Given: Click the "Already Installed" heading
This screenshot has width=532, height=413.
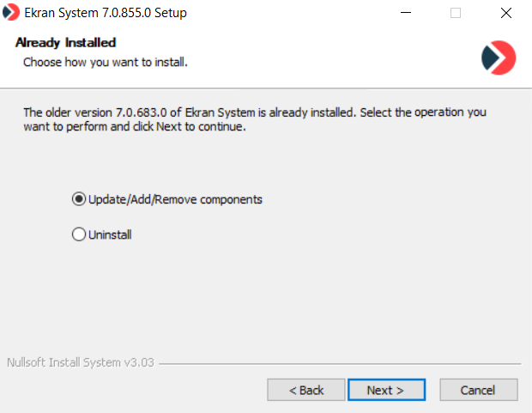Looking at the screenshot, I should 65,42.
